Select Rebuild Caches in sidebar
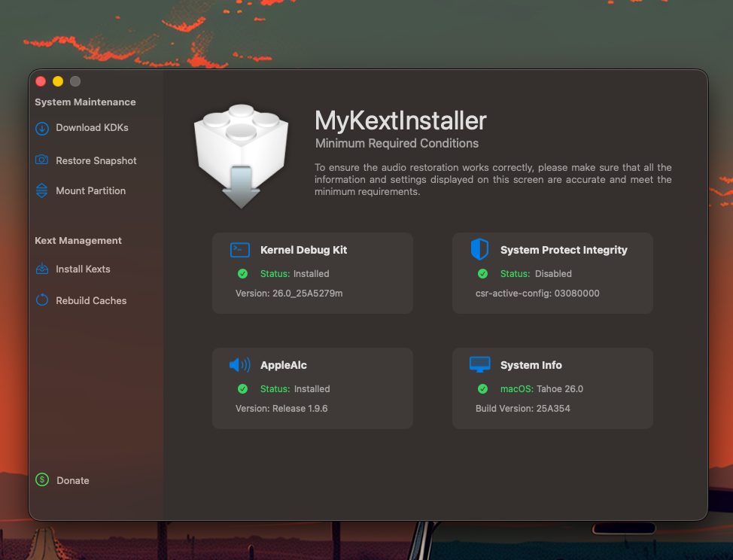The width and height of the screenshot is (733, 560). (x=91, y=300)
